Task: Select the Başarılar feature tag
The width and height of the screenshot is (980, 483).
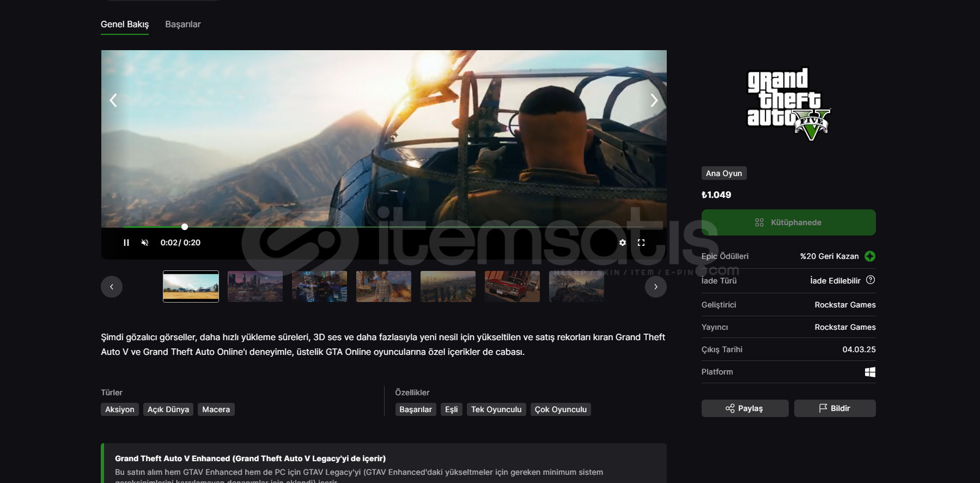Action: (416, 409)
